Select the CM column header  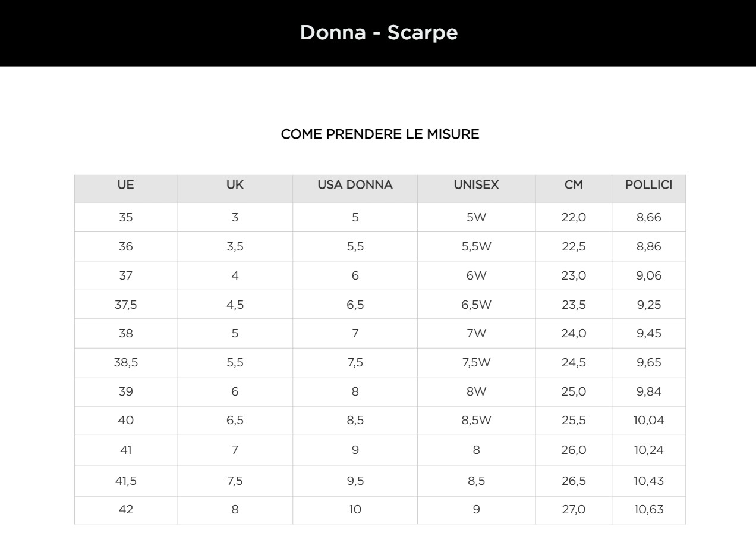click(x=574, y=185)
